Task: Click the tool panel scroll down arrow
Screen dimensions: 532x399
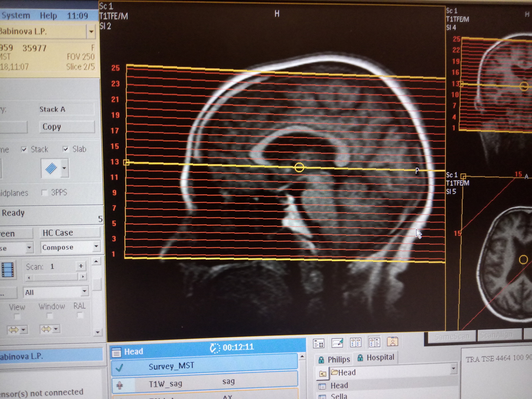Action: 97,332
